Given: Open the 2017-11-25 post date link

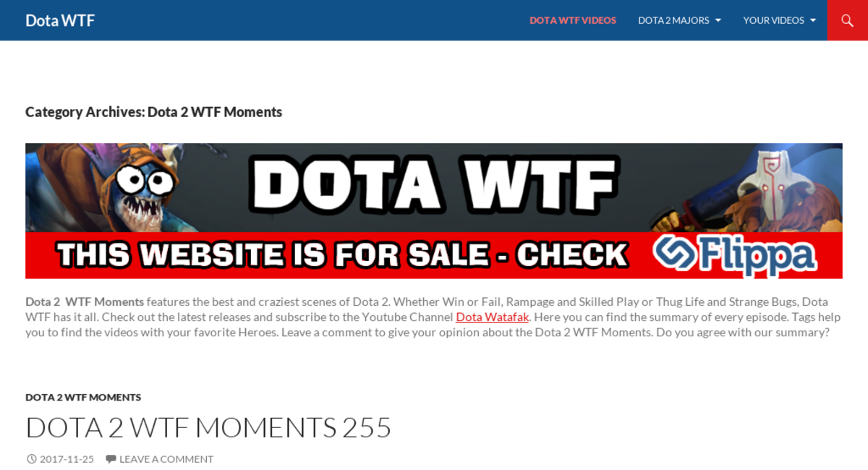Looking at the screenshot, I should pyautogui.click(x=67, y=459).
